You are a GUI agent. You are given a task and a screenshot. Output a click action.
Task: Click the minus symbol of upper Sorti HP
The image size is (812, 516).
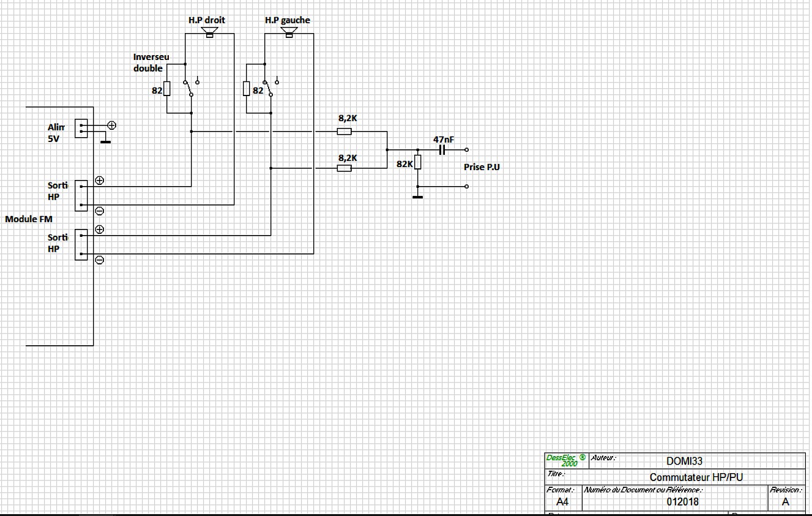[100, 211]
